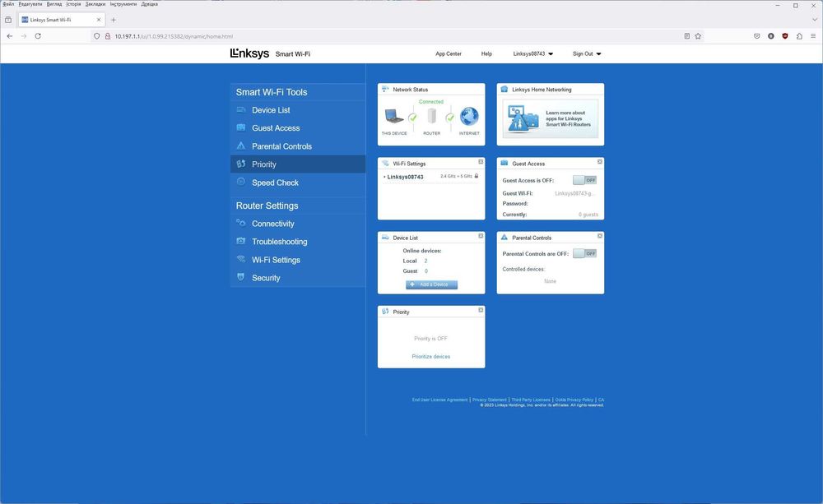Bookmark this page with the star icon

(x=698, y=36)
